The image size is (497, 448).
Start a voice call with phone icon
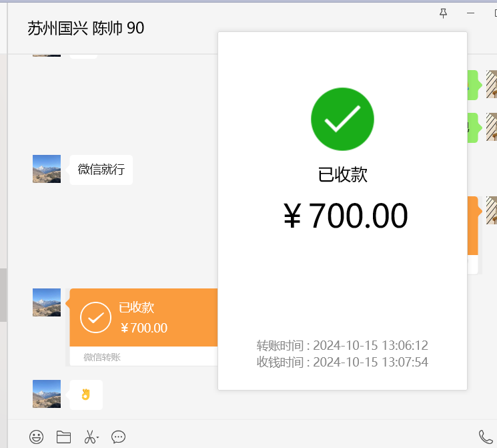485,437
